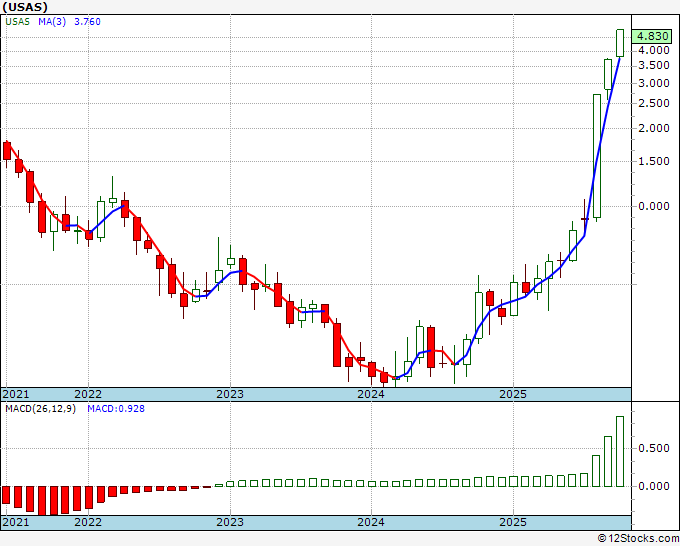This screenshot has height=546, width=680.
Task: Click the 1.500 price axis label
Action: click(x=654, y=161)
